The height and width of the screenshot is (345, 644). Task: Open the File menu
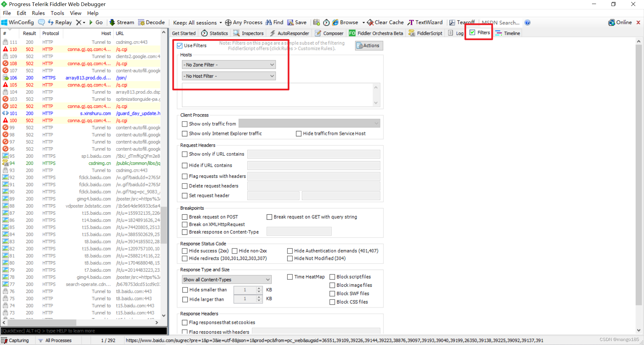[7, 13]
